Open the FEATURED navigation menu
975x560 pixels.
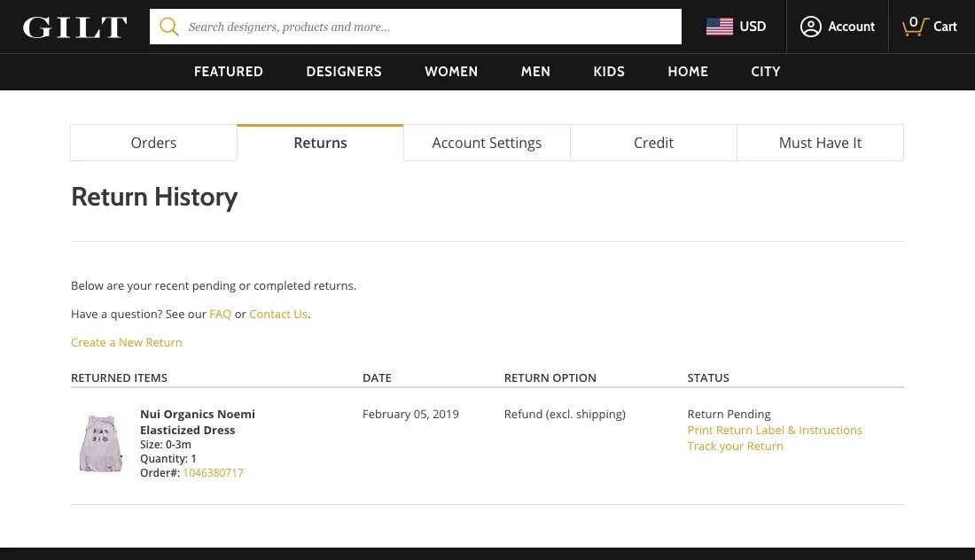pos(228,72)
